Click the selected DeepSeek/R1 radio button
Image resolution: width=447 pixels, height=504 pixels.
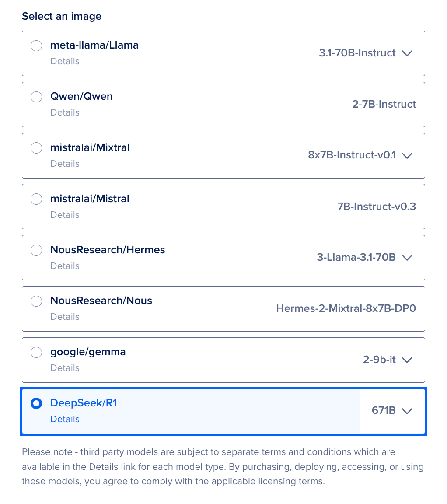36,403
